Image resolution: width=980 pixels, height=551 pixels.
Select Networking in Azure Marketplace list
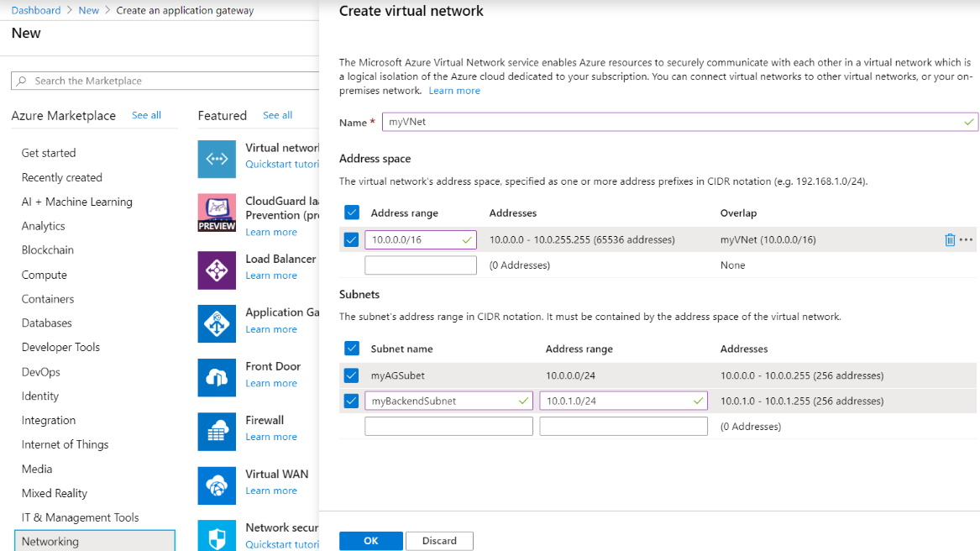click(x=94, y=541)
